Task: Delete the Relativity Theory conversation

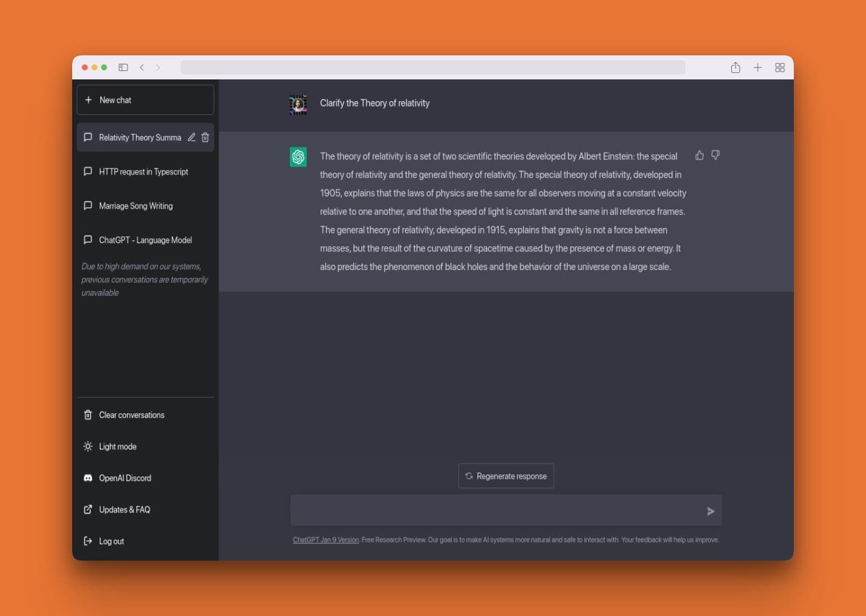Action: (205, 137)
